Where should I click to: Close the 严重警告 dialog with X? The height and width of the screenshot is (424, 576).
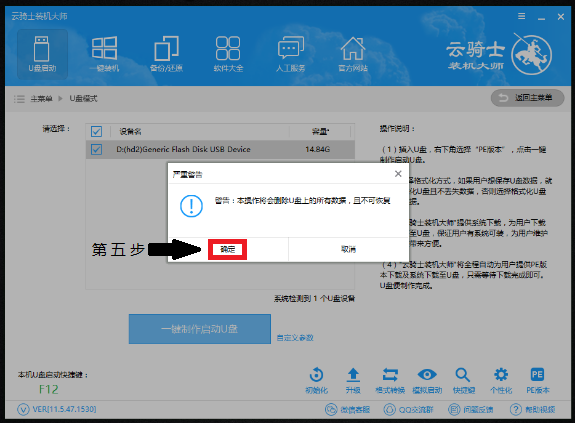[x=398, y=174]
